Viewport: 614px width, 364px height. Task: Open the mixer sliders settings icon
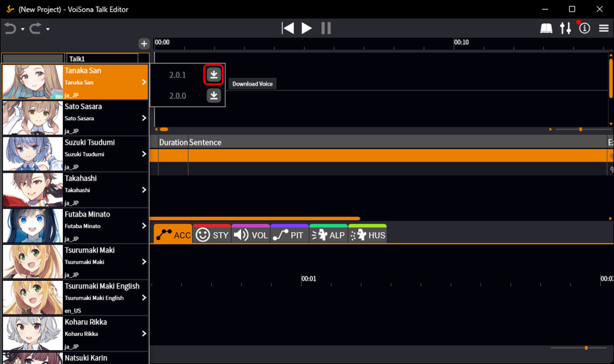[x=566, y=29]
